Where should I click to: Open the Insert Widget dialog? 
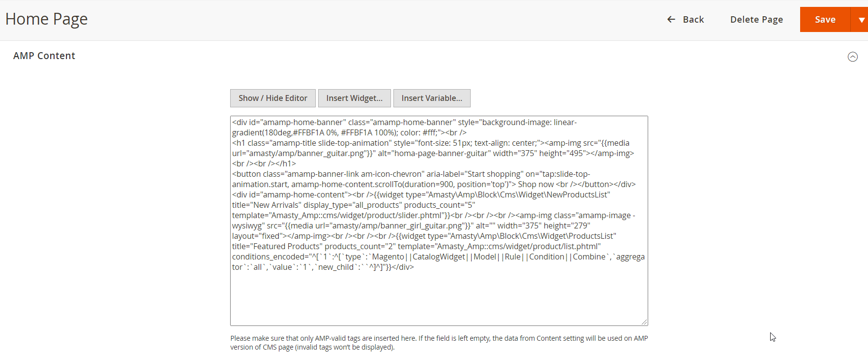tap(354, 98)
